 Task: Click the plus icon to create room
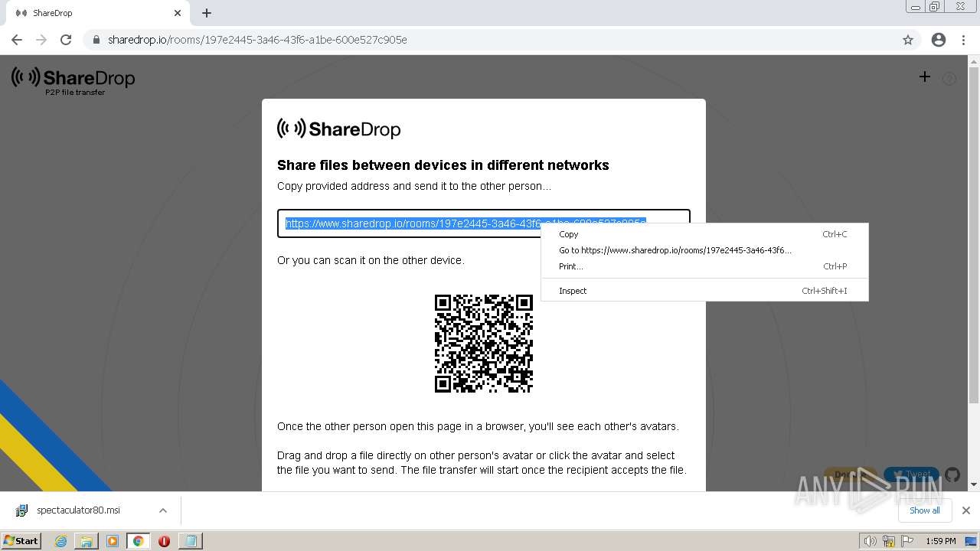925,77
